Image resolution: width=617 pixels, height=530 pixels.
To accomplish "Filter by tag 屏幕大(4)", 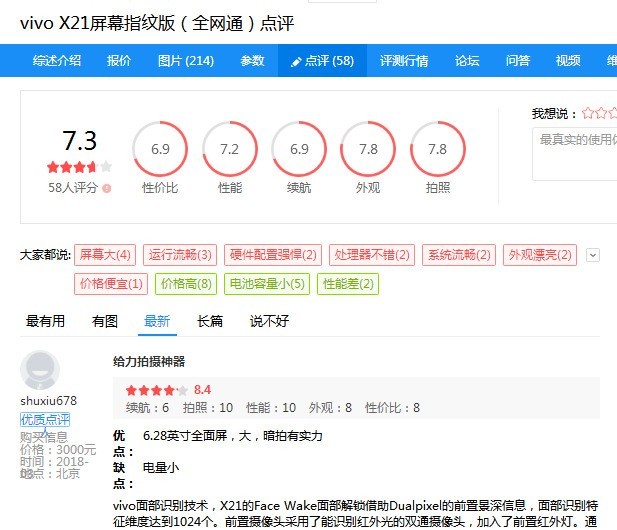I will pyautogui.click(x=105, y=255).
